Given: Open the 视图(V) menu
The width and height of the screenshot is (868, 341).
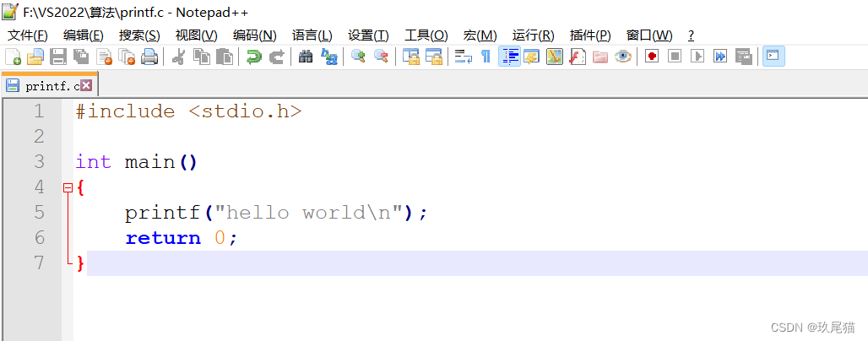Looking at the screenshot, I should coord(196,35).
